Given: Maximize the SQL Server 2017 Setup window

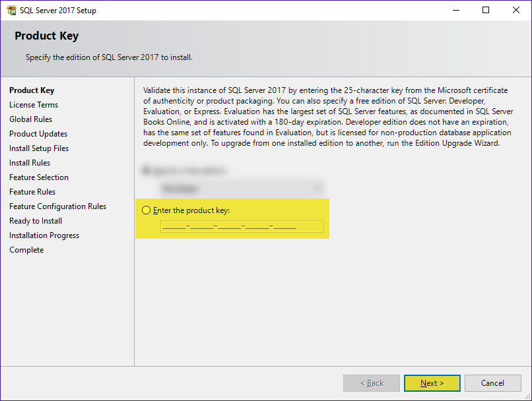Looking at the screenshot, I should pos(486,10).
